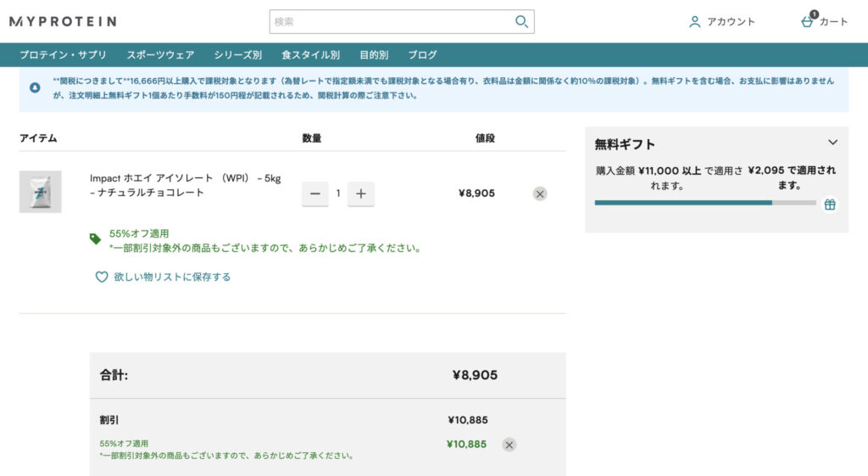The width and height of the screenshot is (868, 476).
Task: Click the customs notice info icon
Action: (x=35, y=87)
